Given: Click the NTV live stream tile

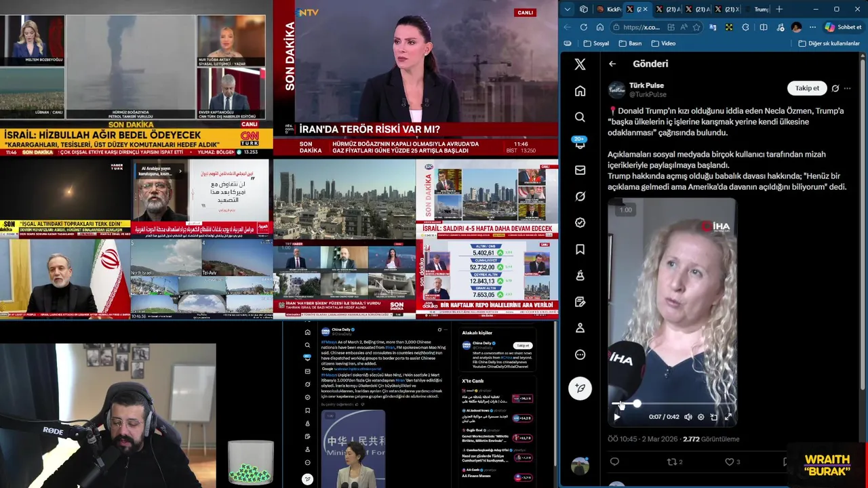Looking at the screenshot, I should point(415,79).
